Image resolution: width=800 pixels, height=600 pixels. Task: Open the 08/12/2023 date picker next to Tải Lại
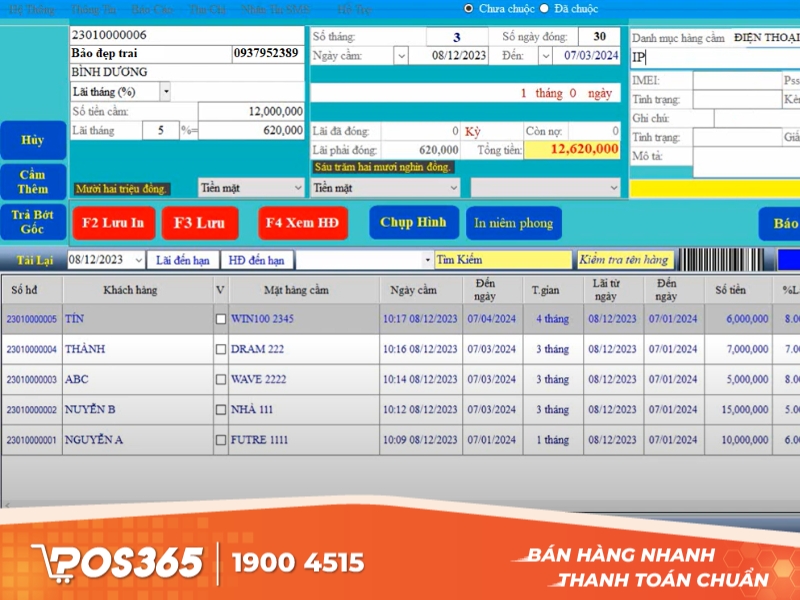tap(137, 260)
